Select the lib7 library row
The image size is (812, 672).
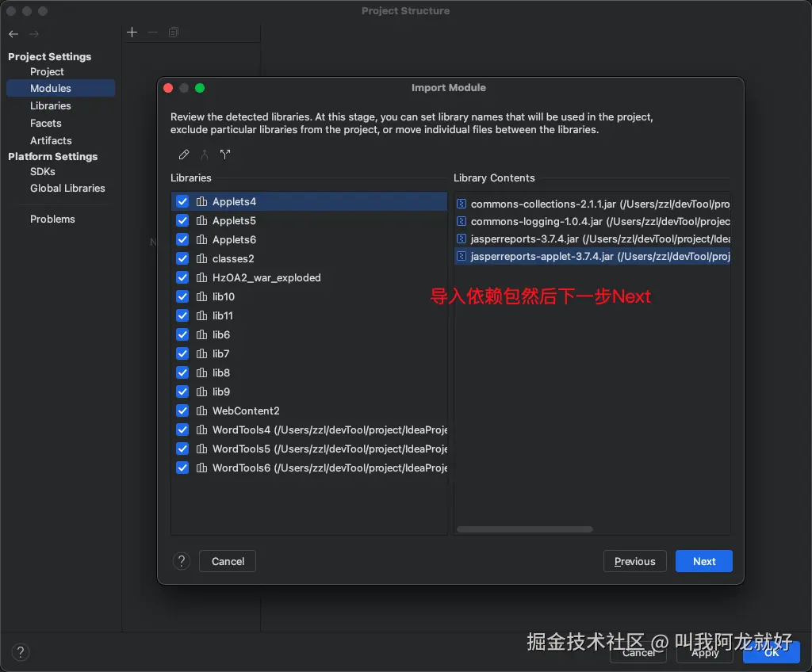tap(309, 353)
